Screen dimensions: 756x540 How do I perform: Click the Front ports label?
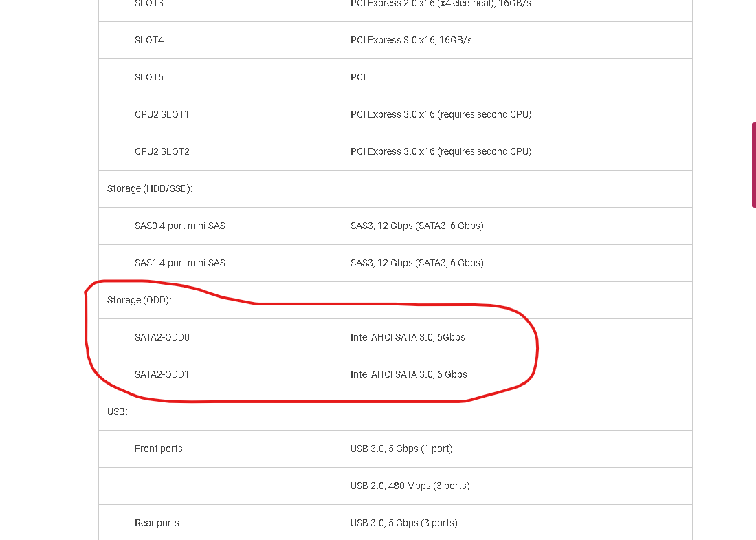pos(159,449)
